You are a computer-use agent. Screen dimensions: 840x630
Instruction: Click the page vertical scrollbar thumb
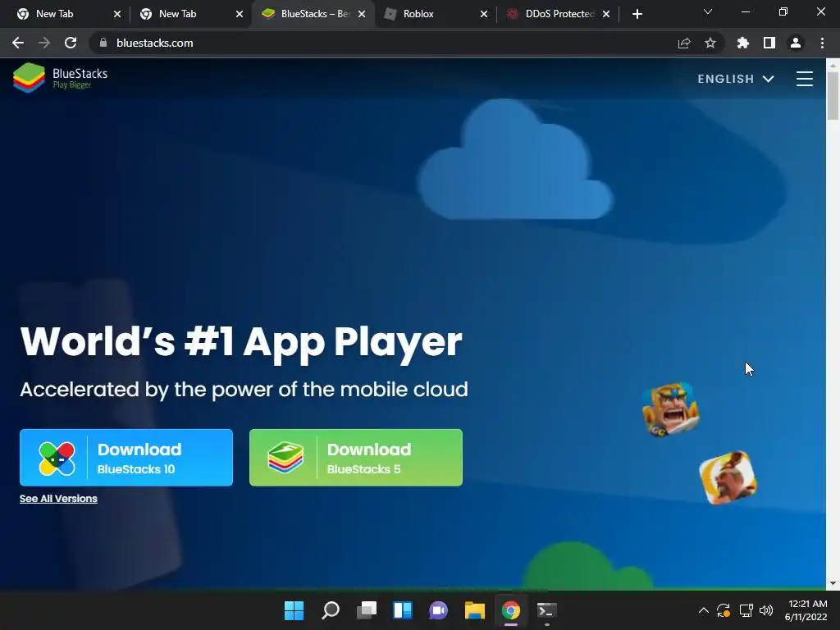coord(833,95)
